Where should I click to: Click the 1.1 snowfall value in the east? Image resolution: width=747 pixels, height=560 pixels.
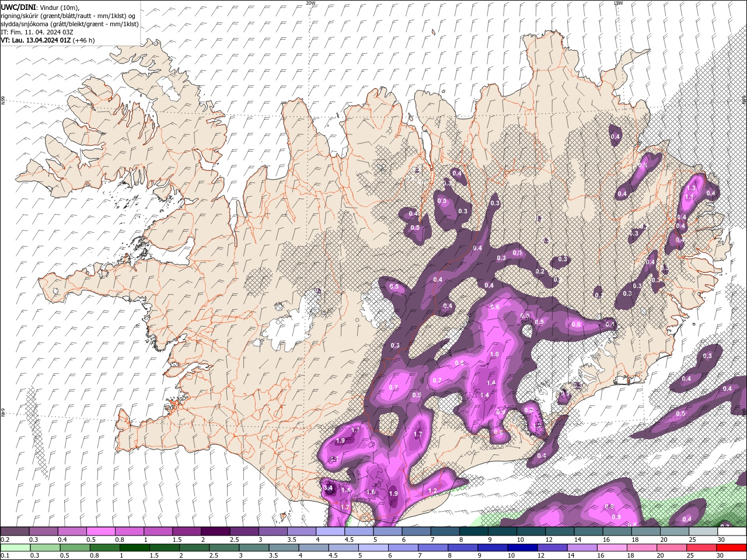pyautogui.click(x=689, y=198)
